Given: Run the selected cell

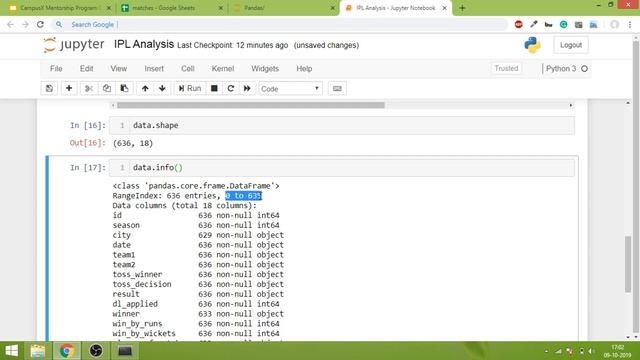Looking at the screenshot, I should pyautogui.click(x=190, y=89).
